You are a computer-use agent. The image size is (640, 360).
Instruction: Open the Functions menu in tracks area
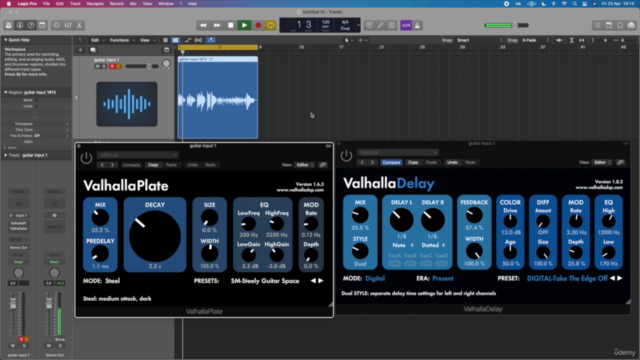[122, 40]
